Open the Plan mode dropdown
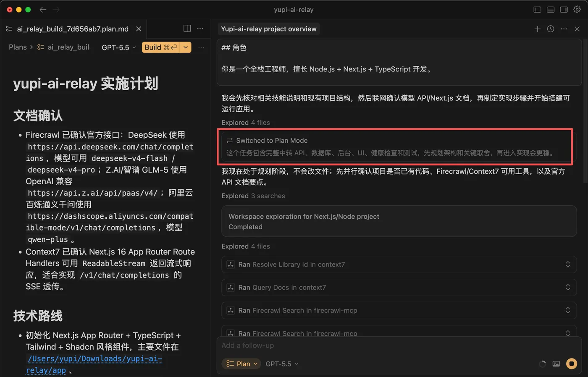This screenshot has height=377, width=588. point(241,364)
